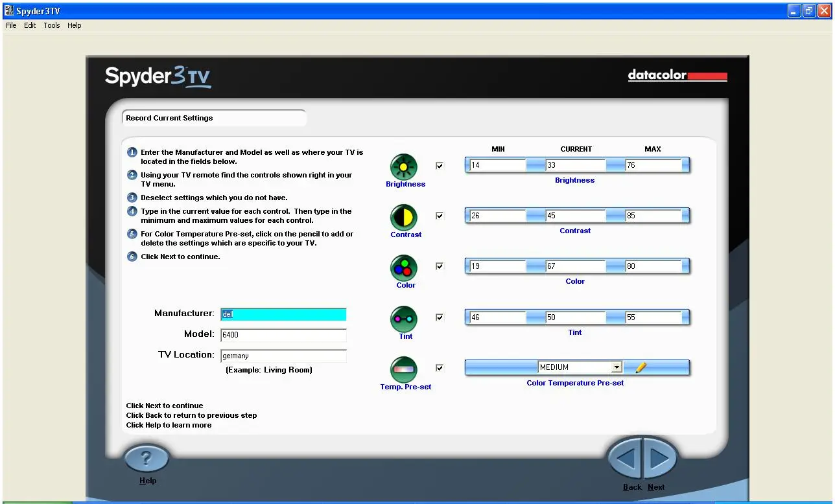Click the Brightness MAX value field
The image size is (835, 504).
tap(653, 165)
